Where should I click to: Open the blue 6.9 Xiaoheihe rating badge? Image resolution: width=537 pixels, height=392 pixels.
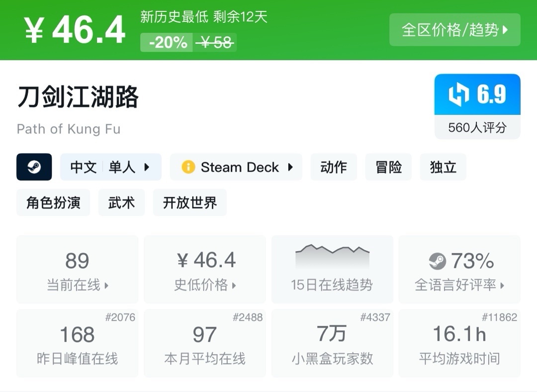pyautogui.click(x=477, y=94)
